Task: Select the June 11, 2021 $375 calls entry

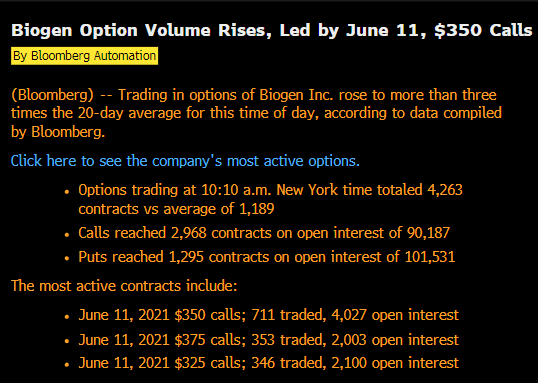Action: pos(269,340)
